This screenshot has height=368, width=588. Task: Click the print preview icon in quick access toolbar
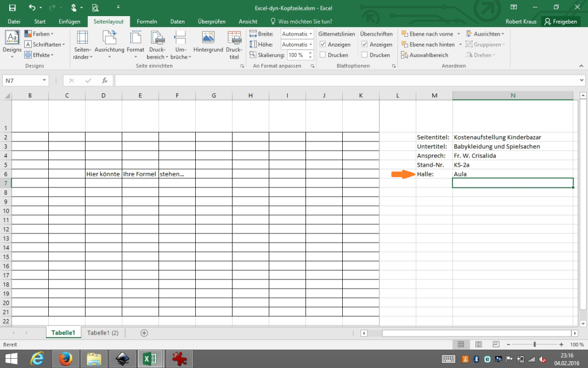pyautogui.click(x=95, y=7)
